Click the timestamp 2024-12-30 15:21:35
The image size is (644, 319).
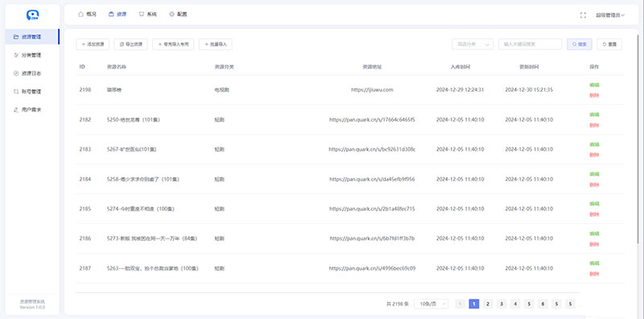coord(529,89)
